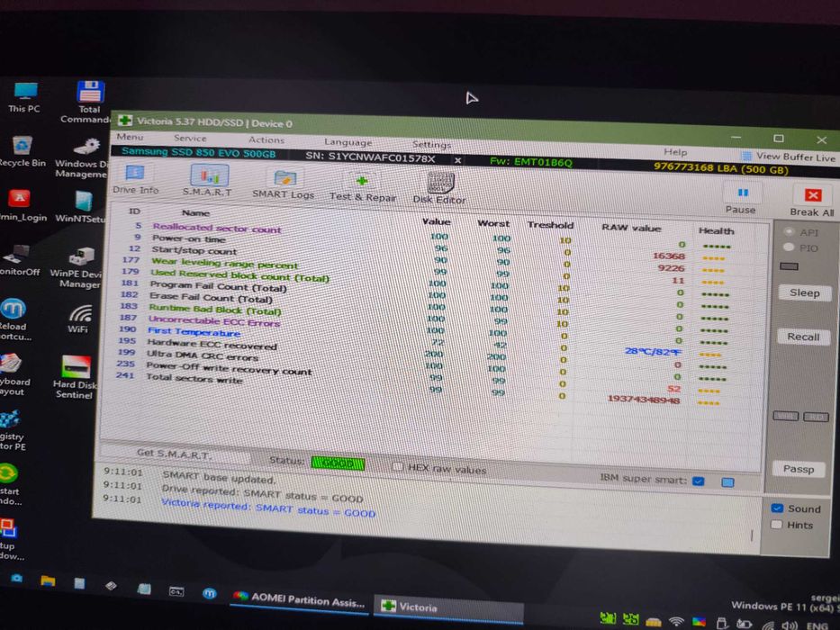Open the Reload shortcuts desktop icon
Viewport: 840px width, 630px height.
click(14, 319)
